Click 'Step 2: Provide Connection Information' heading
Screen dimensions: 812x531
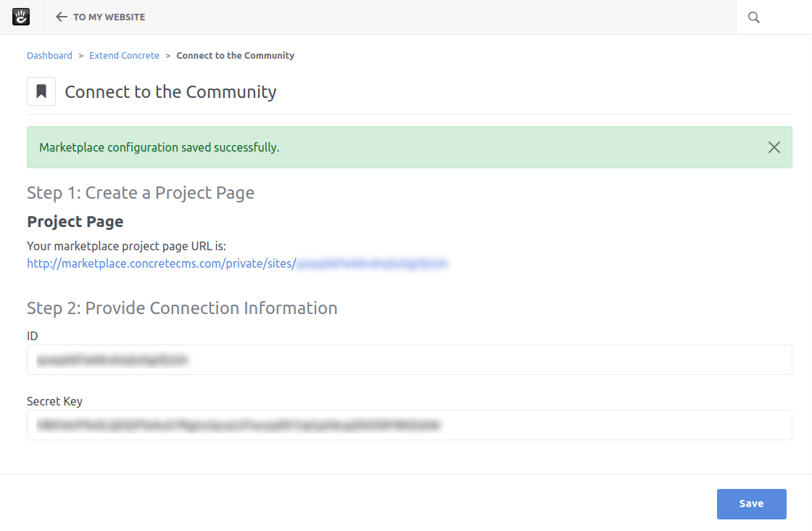tap(182, 308)
